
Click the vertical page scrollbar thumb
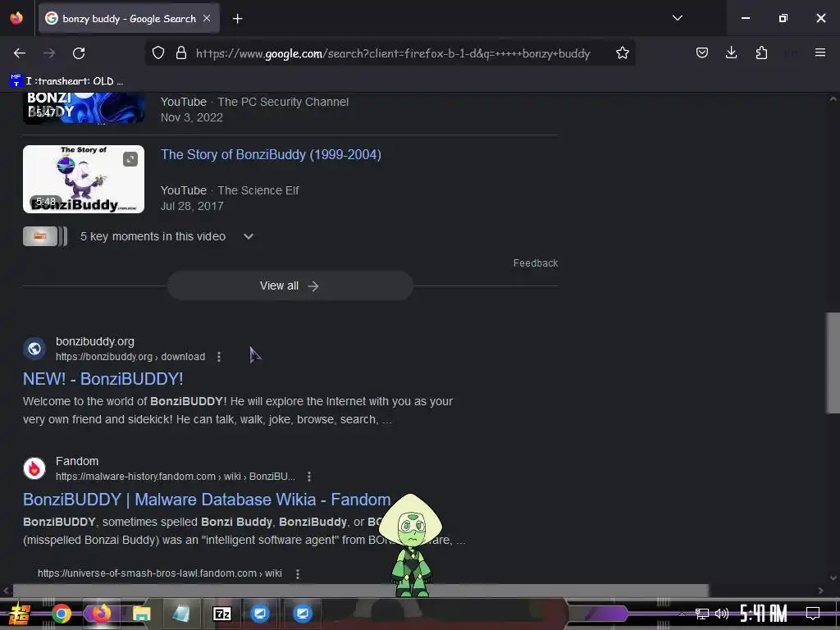click(x=833, y=363)
